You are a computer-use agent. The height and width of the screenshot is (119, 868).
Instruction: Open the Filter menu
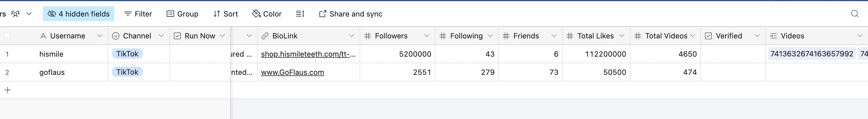click(138, 14)
